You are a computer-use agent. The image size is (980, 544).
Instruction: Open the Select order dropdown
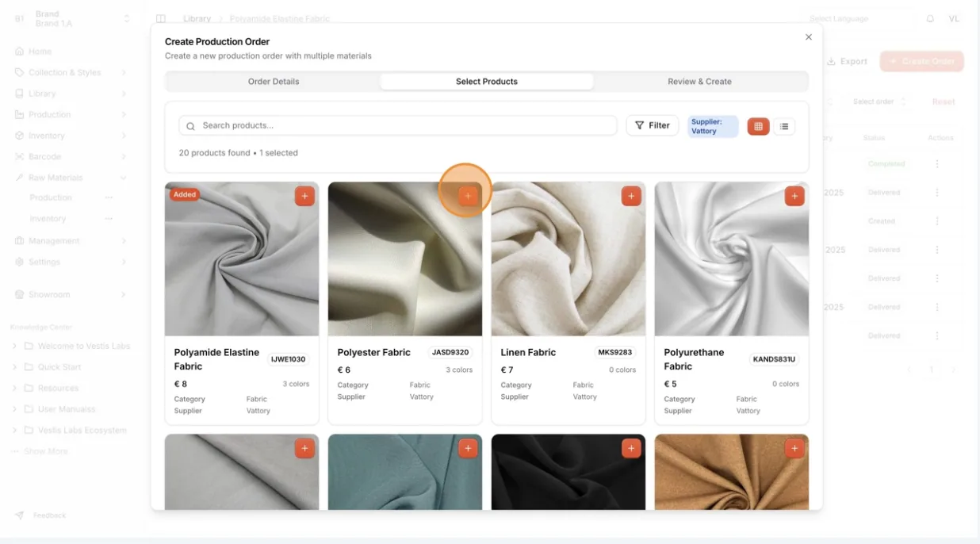pyautogui.click(x=879, y=102)
